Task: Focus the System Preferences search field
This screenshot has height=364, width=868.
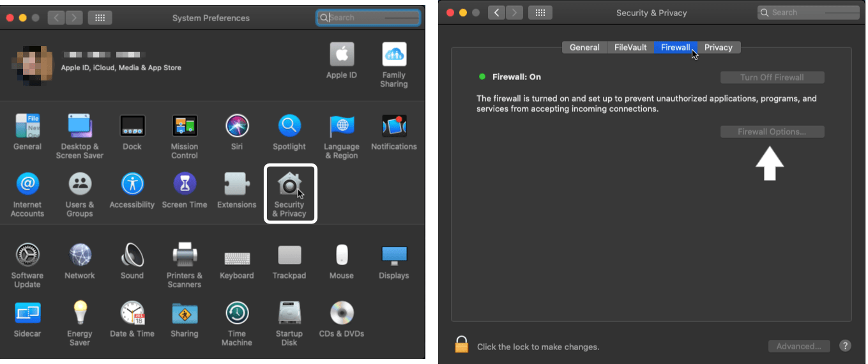Action: coord(369,18)
